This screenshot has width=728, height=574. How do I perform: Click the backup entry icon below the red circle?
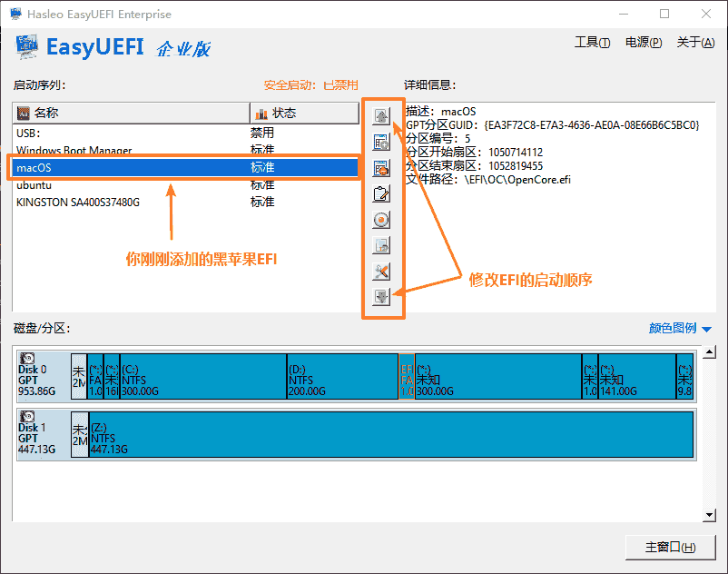(x=382, y=245)
